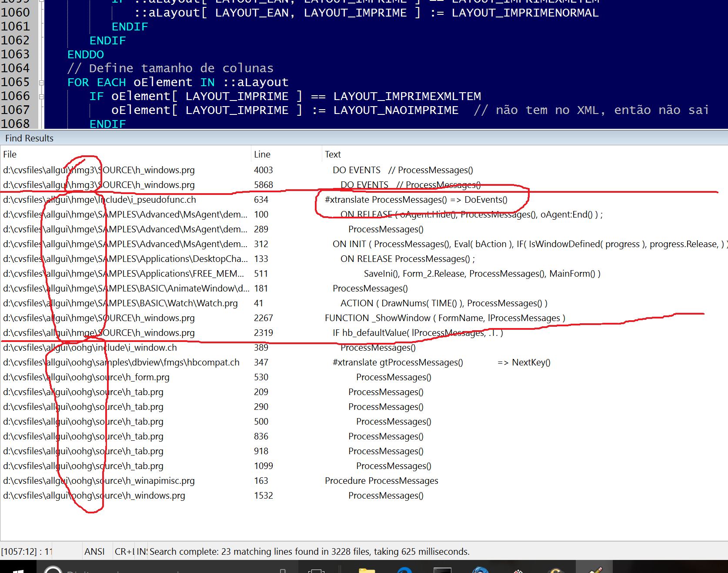Open hbcompat.ch gtProcessMessages result
Image resolution: width=728 pixels, height=573 pixels.
tap(121, 362)
